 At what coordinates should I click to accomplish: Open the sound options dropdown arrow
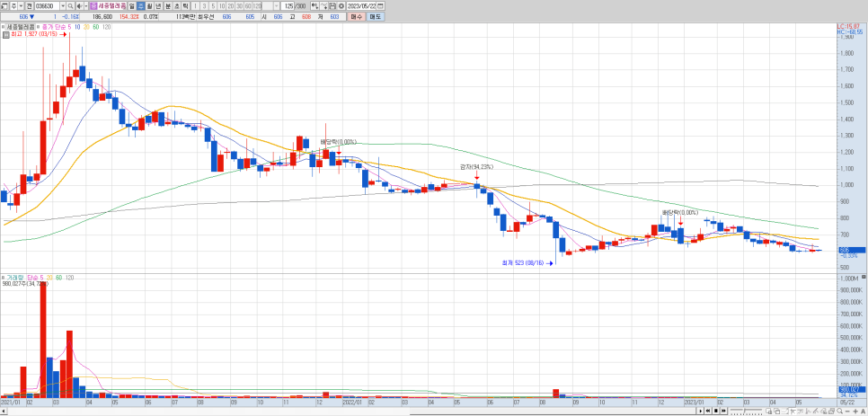(x=85, y=5)
